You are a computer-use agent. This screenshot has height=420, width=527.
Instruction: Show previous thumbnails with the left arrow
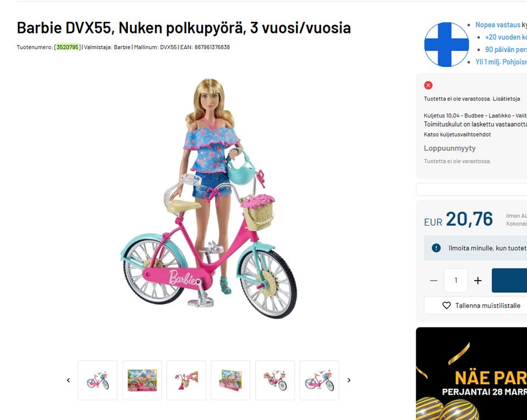pos(68,380)
